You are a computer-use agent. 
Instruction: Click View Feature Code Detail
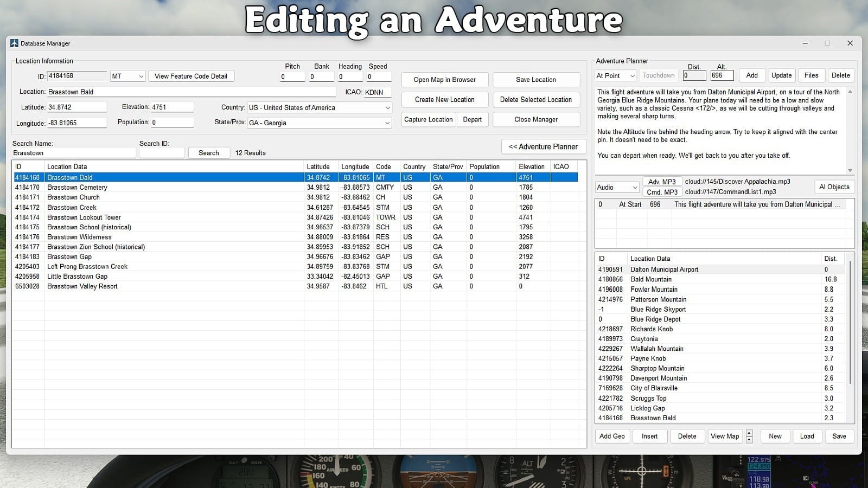tap(191, 76)
